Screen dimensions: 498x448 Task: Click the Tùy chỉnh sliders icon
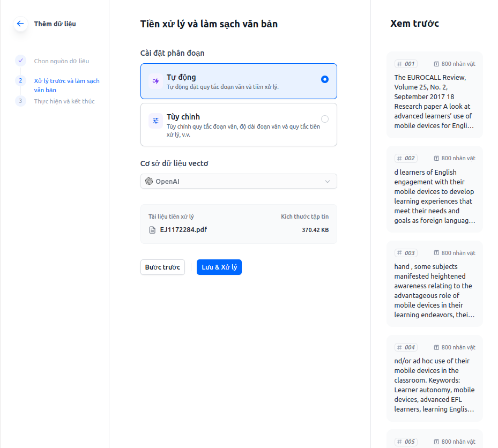[x=155, y=121]
